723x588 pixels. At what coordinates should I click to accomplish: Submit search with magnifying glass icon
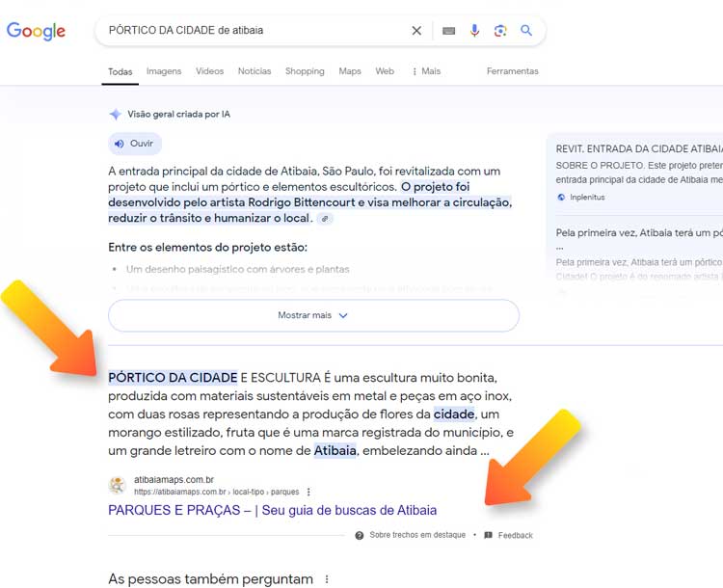point(526,31)
